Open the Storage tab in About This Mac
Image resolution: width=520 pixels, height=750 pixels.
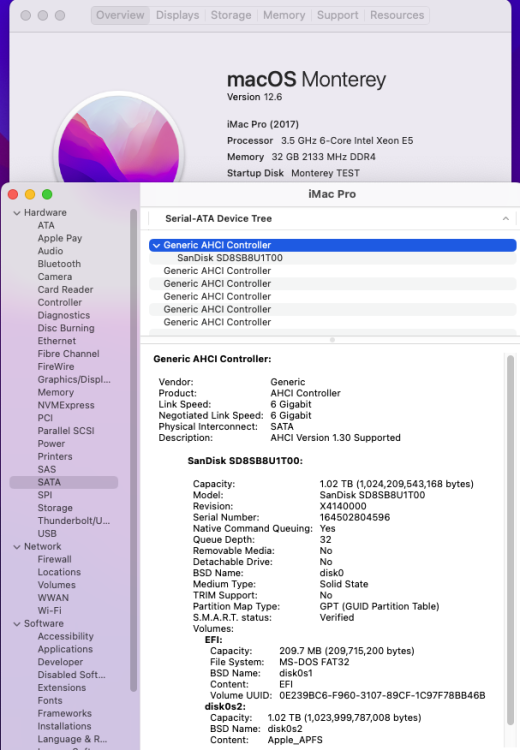click(x=231, y=15)
